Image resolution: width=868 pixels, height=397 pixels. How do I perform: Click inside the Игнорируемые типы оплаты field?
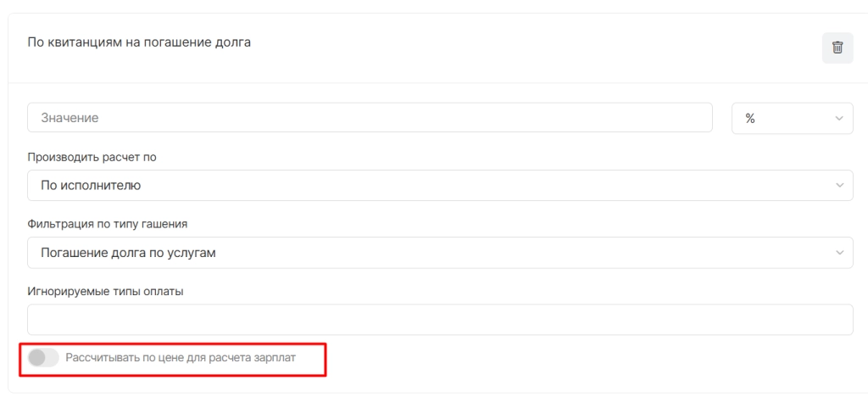click(x=440, y=320)
